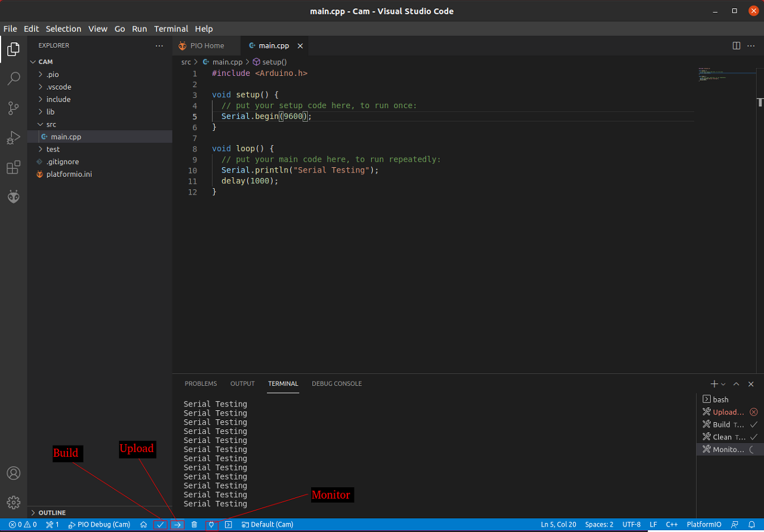Select the bash terminal in the list
This screenshot has height=532, width=764.
730,399
